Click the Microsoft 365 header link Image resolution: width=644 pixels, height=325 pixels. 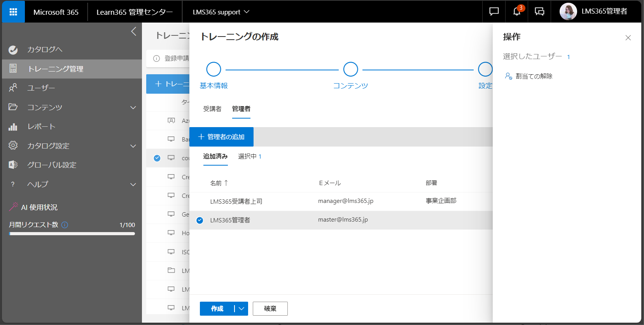56,12
